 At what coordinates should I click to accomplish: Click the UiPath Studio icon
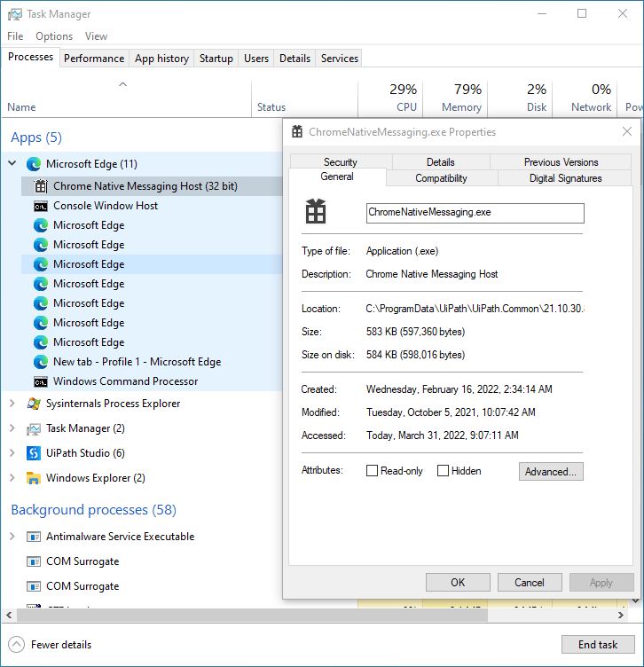[34, 453]
